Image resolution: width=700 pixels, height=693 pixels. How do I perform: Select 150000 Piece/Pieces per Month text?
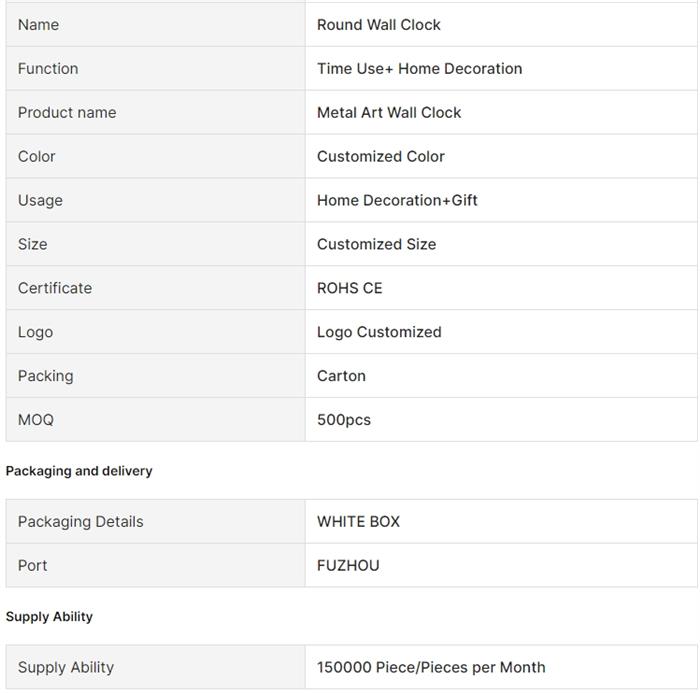[x=431, y=667]
